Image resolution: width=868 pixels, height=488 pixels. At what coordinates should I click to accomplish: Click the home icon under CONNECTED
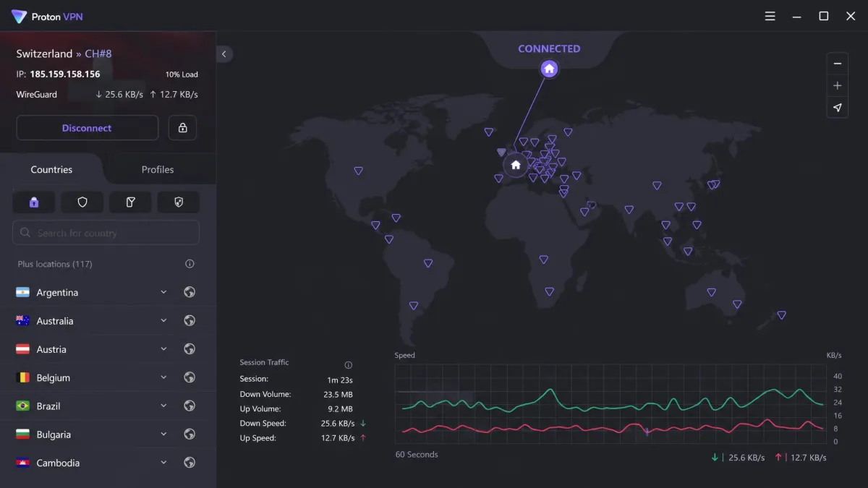[x=549, y=69]
